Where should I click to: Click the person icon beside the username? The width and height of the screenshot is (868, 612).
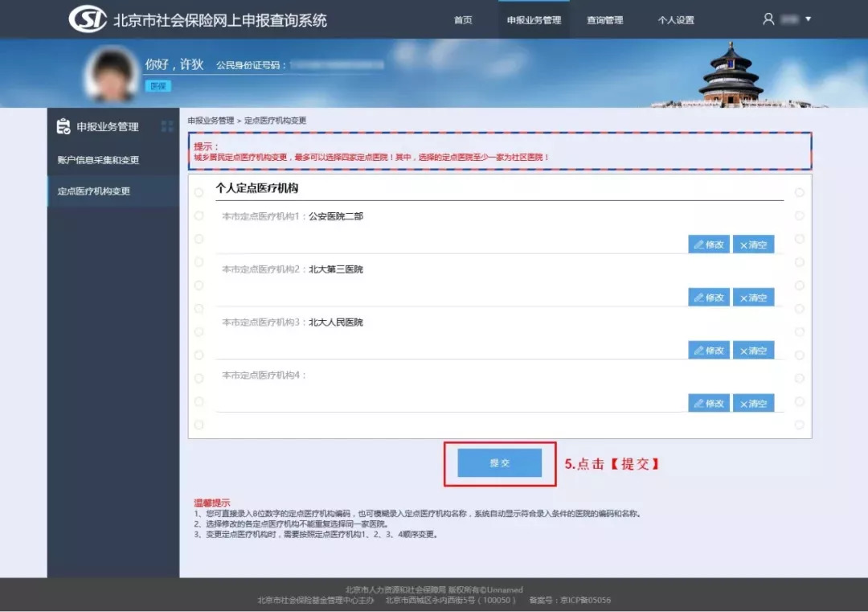click(x=768, y=19)
